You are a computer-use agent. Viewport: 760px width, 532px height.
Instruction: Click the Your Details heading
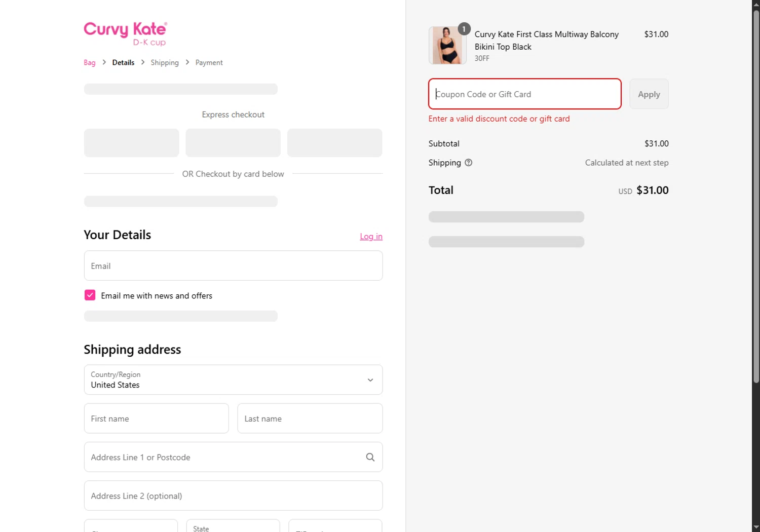(x=117, y=235)
